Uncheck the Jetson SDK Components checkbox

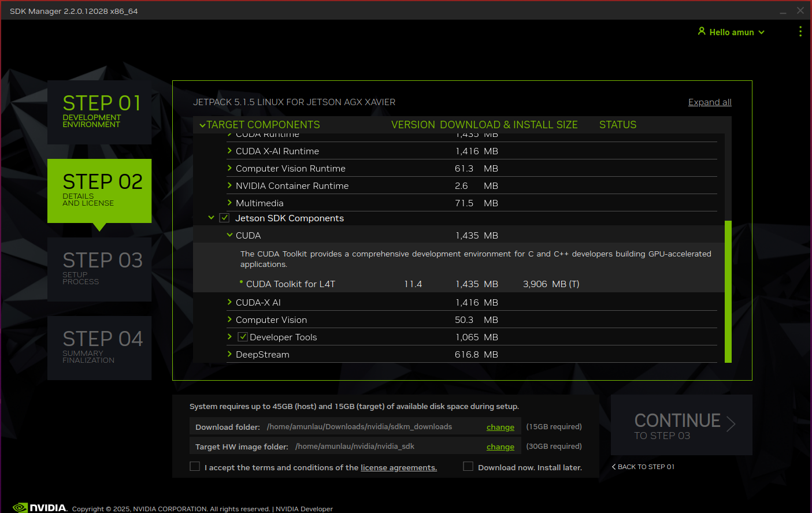224,218
